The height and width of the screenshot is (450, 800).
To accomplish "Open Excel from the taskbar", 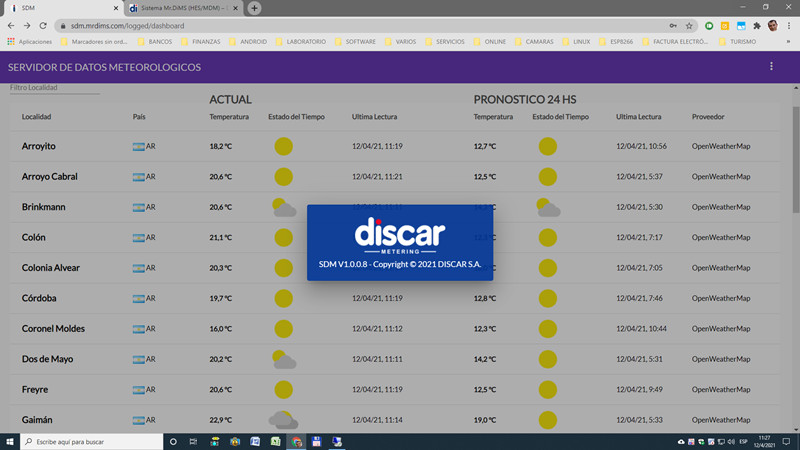I will coord(276,442).
